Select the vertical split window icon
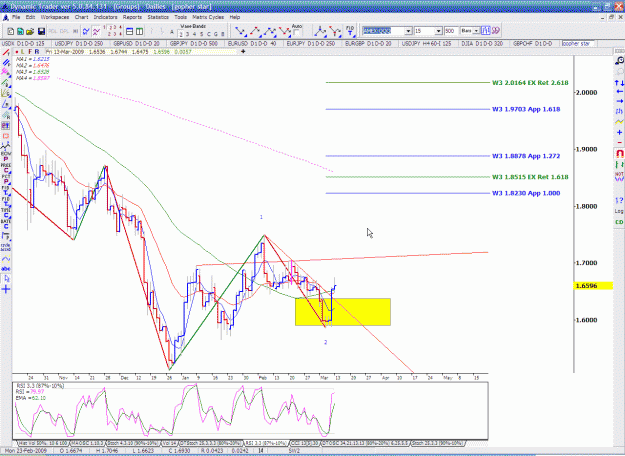This screenshot has width=625, height=456. (x=140, y=31)
